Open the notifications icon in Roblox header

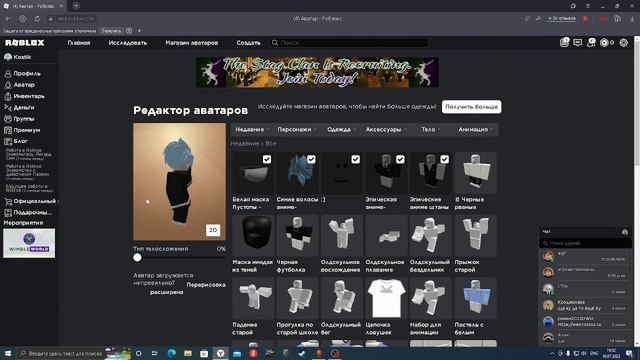(564, 42)
